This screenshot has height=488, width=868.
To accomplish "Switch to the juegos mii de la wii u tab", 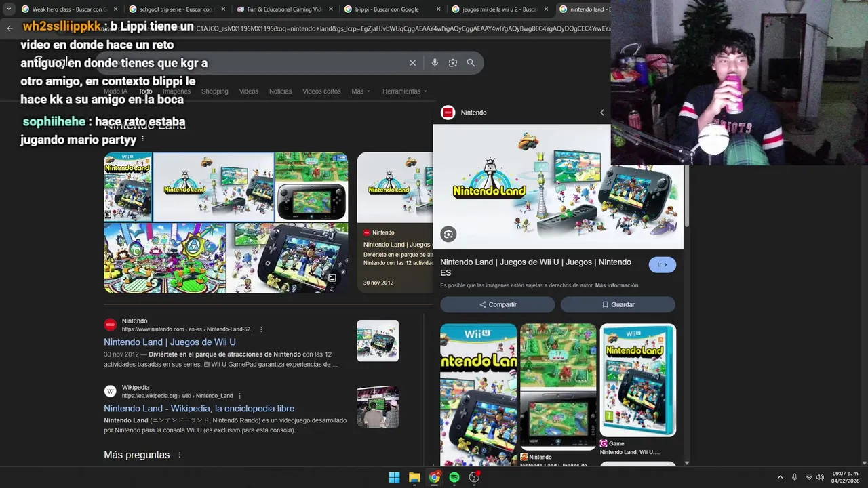I will (499, 9).
